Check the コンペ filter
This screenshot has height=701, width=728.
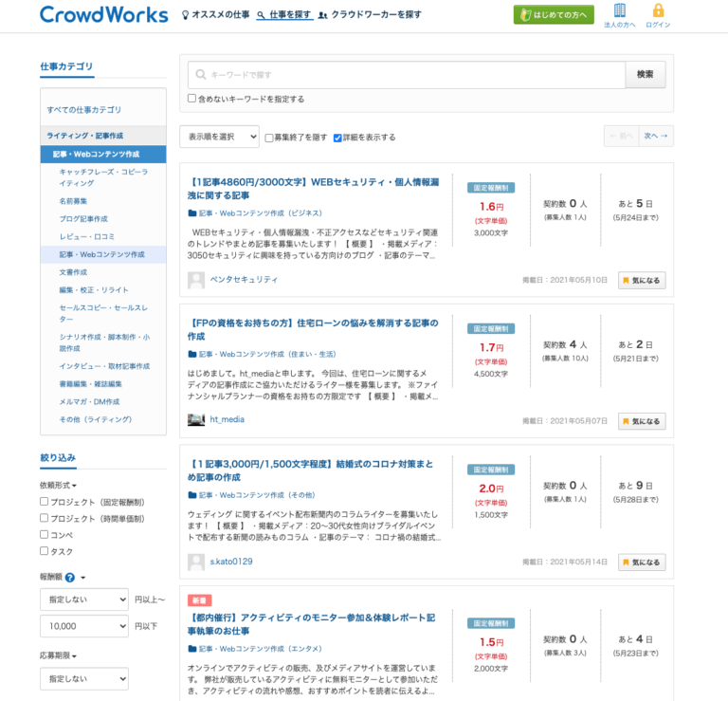pos(45,534)
